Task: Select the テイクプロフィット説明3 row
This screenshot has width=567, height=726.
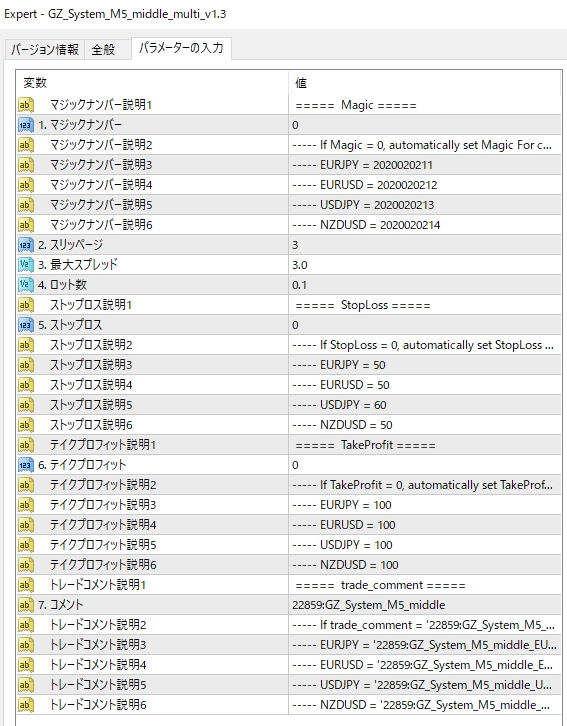Action: click(x=289, y=505)
